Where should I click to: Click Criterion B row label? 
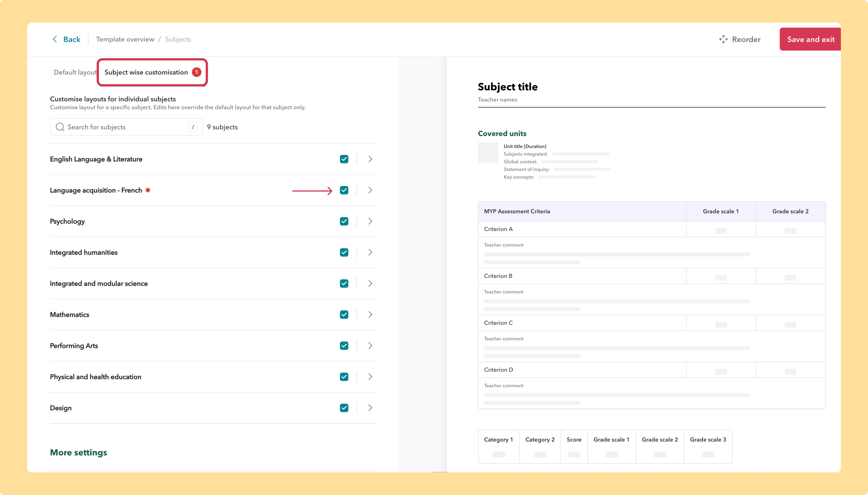click(498, 276)
